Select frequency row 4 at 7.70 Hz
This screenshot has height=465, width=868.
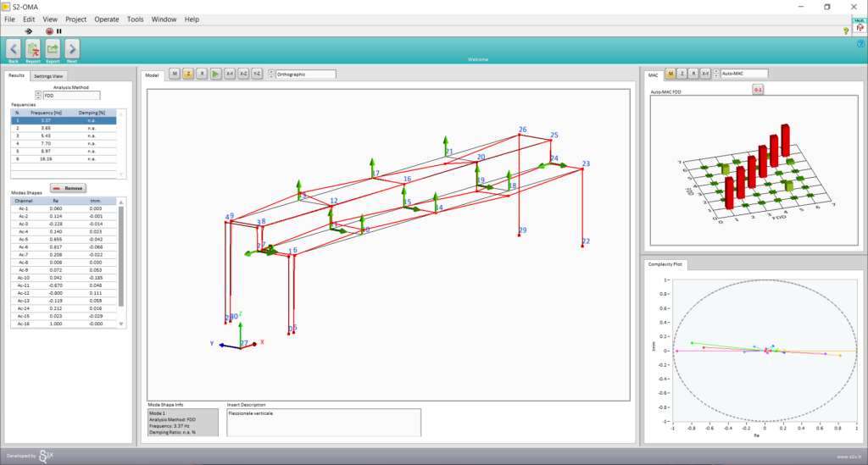[64, 143]
